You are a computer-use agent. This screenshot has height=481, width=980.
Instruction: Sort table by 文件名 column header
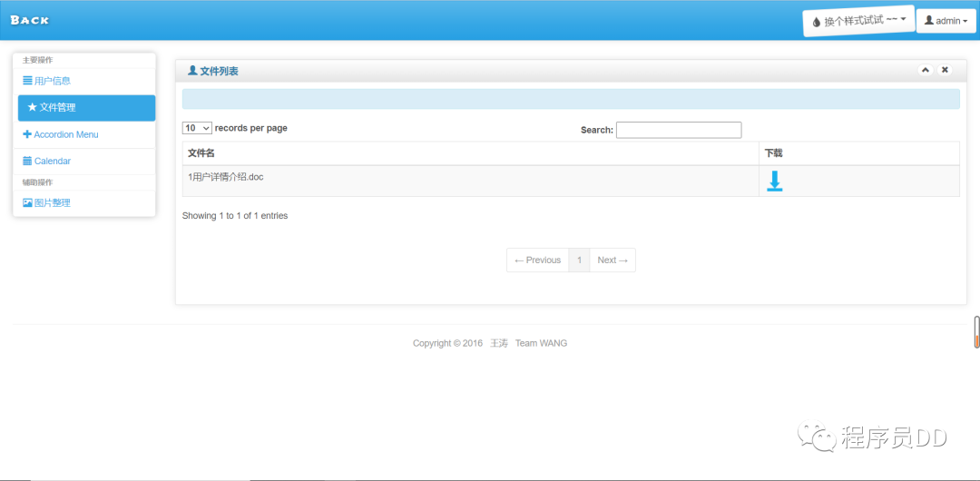471,153
